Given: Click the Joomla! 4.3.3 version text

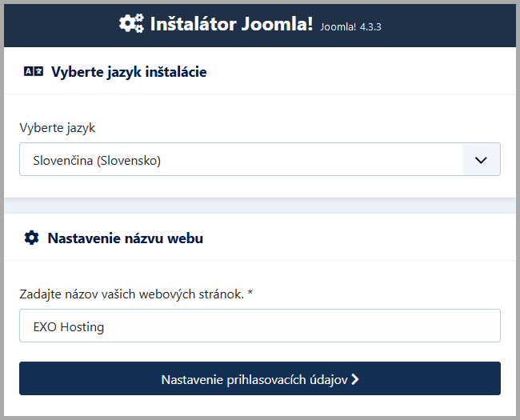Looking at the screenshot, I should (350, 27).
